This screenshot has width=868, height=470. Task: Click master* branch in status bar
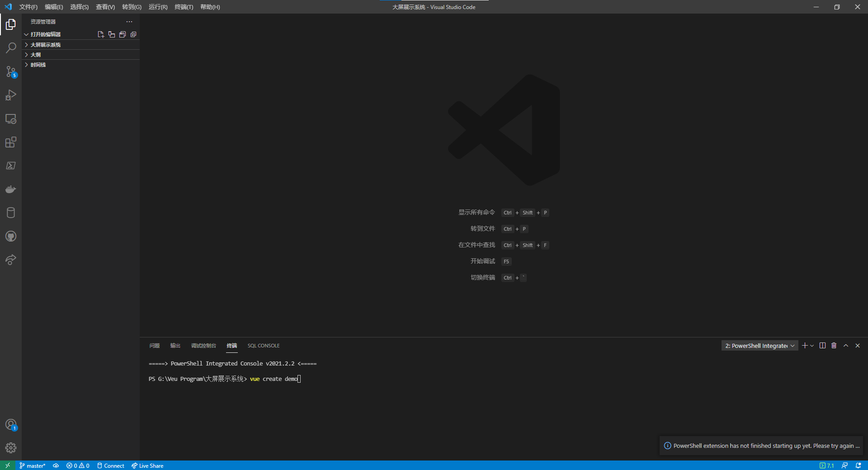pos(33,465)
